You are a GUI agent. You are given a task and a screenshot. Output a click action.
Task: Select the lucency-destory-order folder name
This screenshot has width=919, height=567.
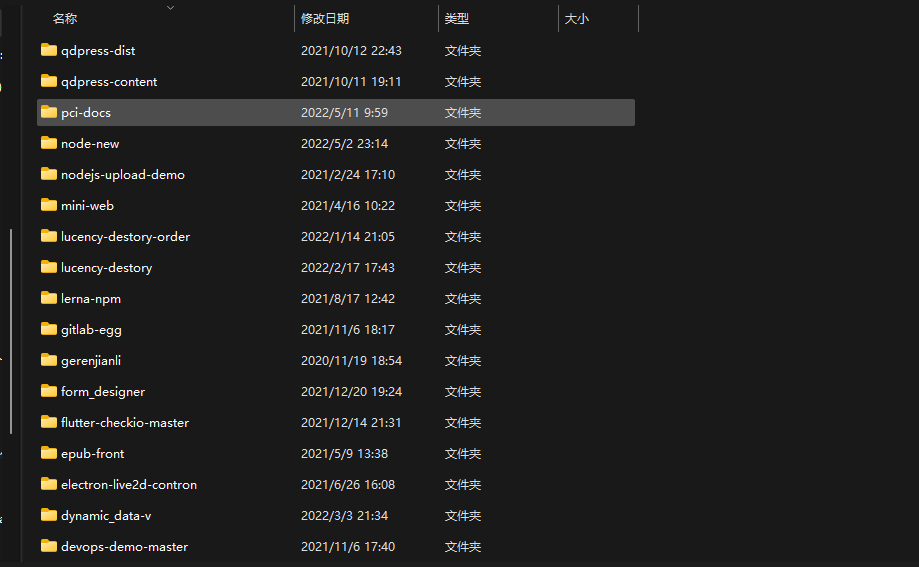[125, 237]
